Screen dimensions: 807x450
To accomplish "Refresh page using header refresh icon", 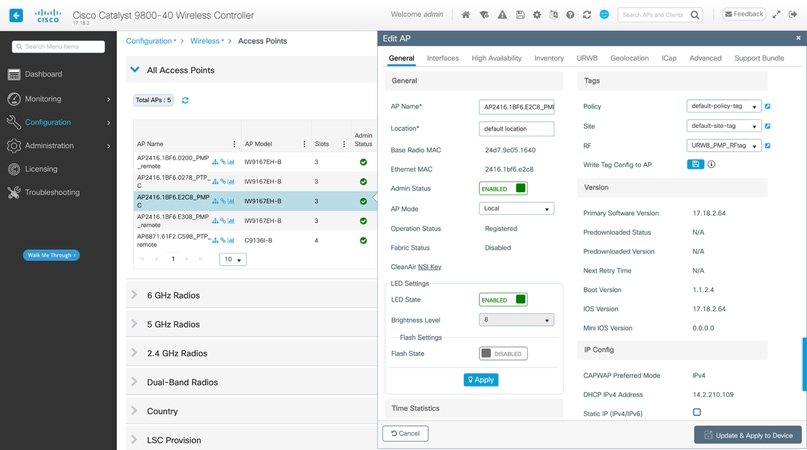I will (x=587, y=15).
